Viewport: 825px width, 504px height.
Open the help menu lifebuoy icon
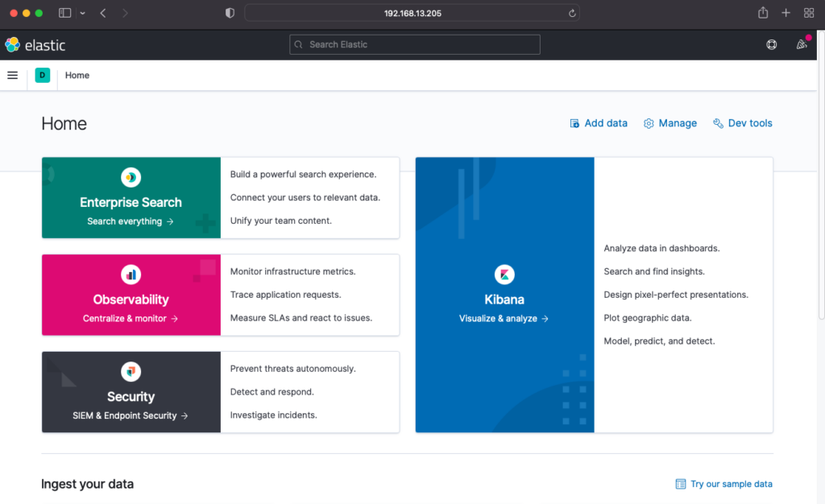(771, 44)
